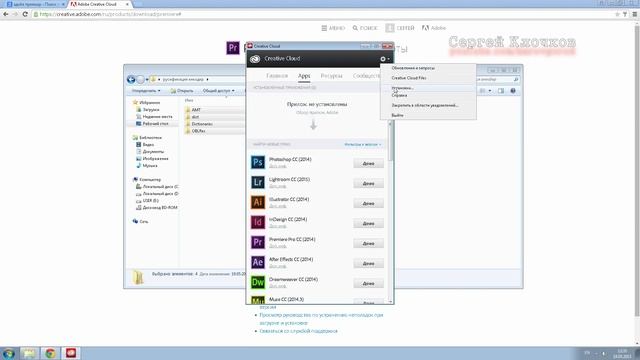The height and width of the screenshot is (360, 640).
Task: Click the Открыть button in Explorer toolbar
Action: [182, 91]
